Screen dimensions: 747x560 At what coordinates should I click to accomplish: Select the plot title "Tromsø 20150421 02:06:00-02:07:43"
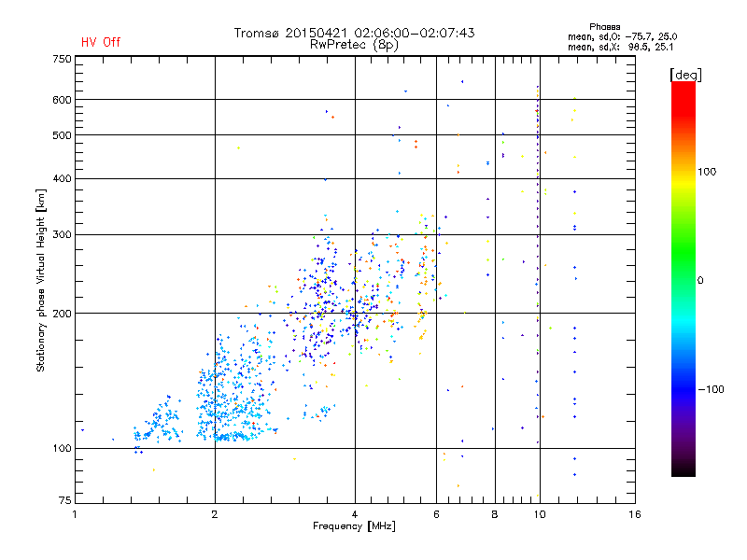(x=354, y=33)
